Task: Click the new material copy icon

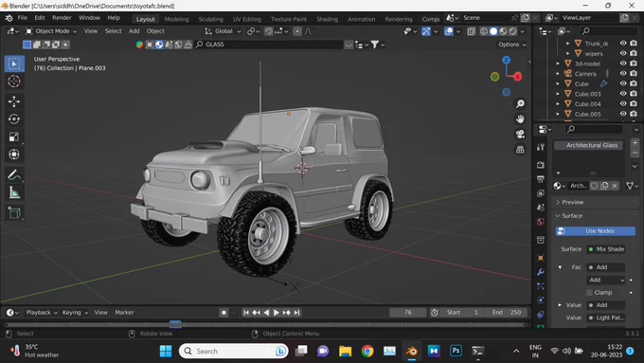Action: (x=604, y=186)
